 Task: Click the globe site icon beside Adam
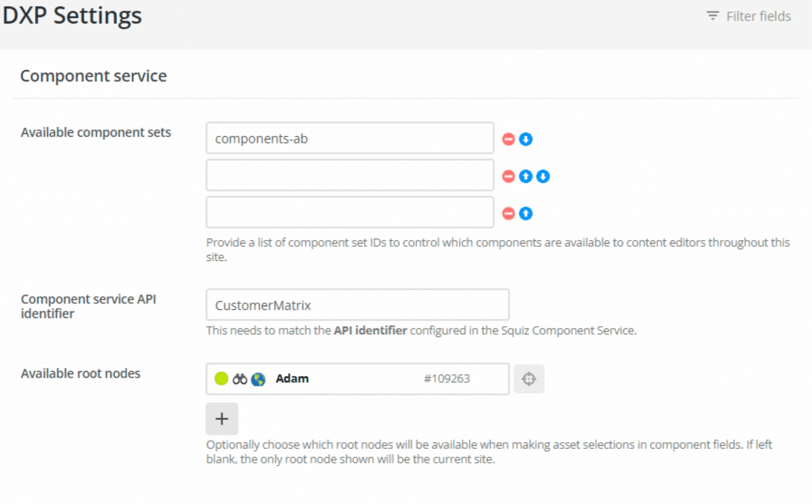point(257,379)
